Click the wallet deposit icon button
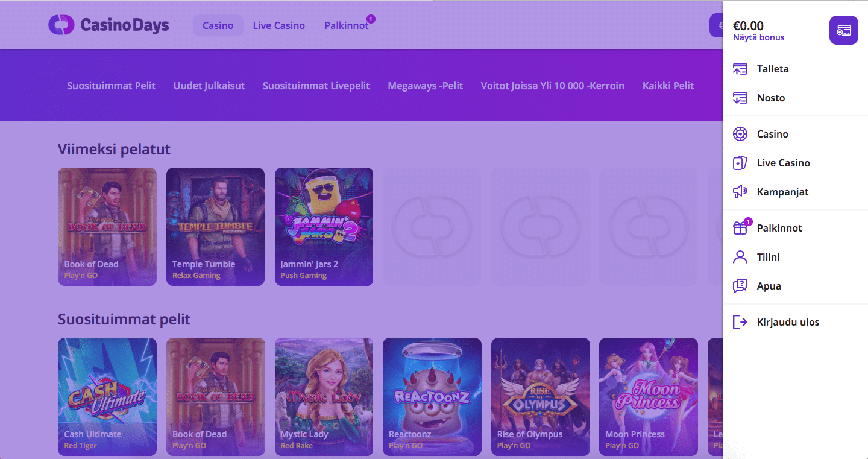 click(844, 30)
